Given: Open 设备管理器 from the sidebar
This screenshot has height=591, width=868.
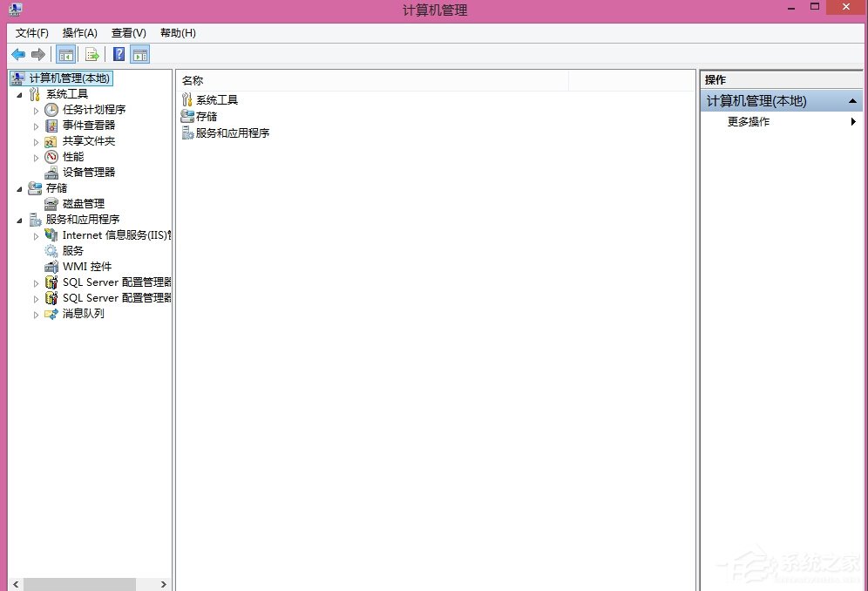Looking at the screenshot, I should point(50,172).
